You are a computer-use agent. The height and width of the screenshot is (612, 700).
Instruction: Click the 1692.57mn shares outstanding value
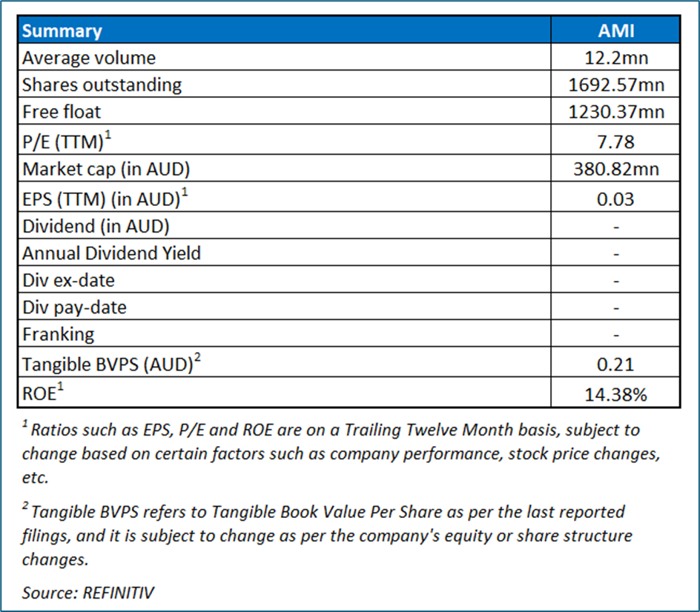tap(616, 85)
